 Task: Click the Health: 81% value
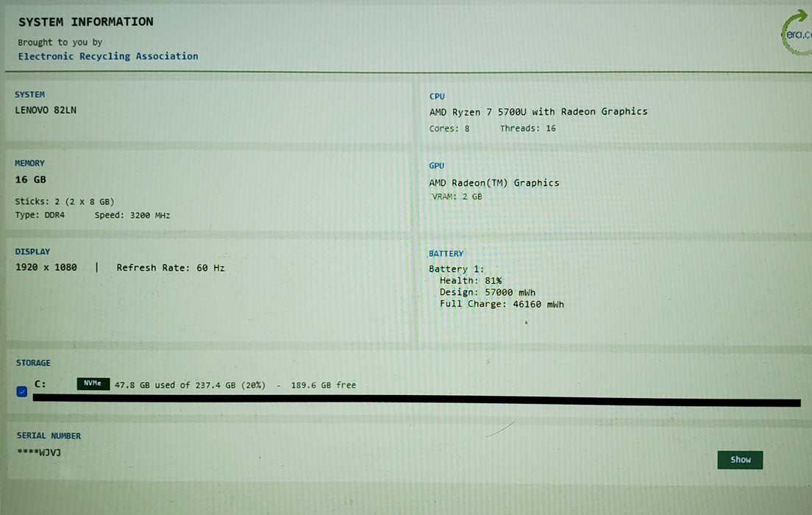pyautogui.click(x=471, y=280)
